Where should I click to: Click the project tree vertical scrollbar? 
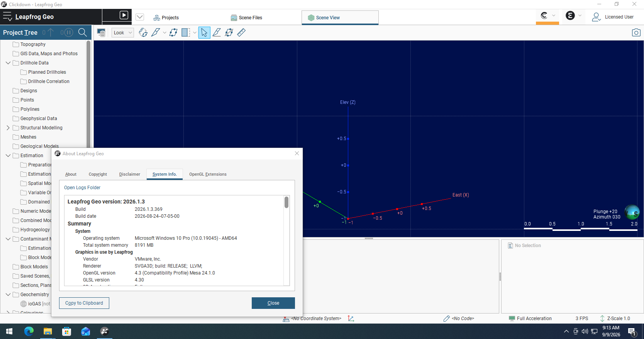88,95
